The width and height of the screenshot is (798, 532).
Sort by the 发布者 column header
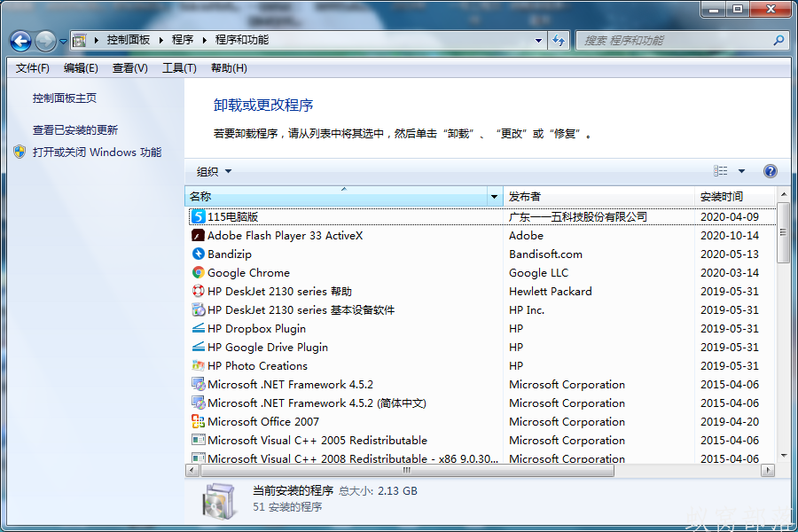click(598, 197)
